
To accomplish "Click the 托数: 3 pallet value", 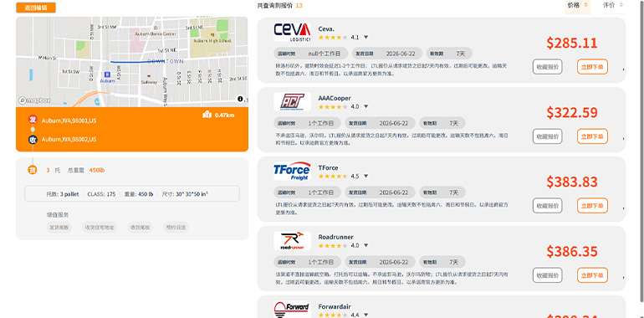I will pos(63,194).
